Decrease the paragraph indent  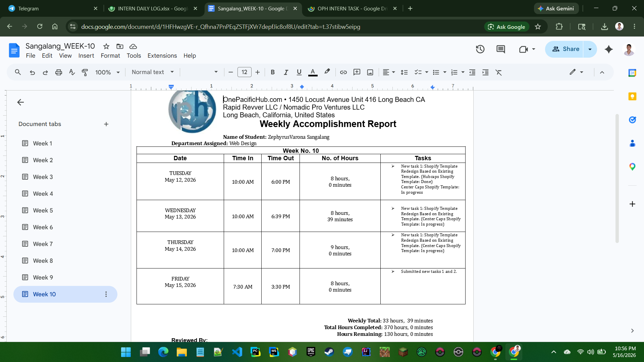pyautogui.click(x=472, y=72)
